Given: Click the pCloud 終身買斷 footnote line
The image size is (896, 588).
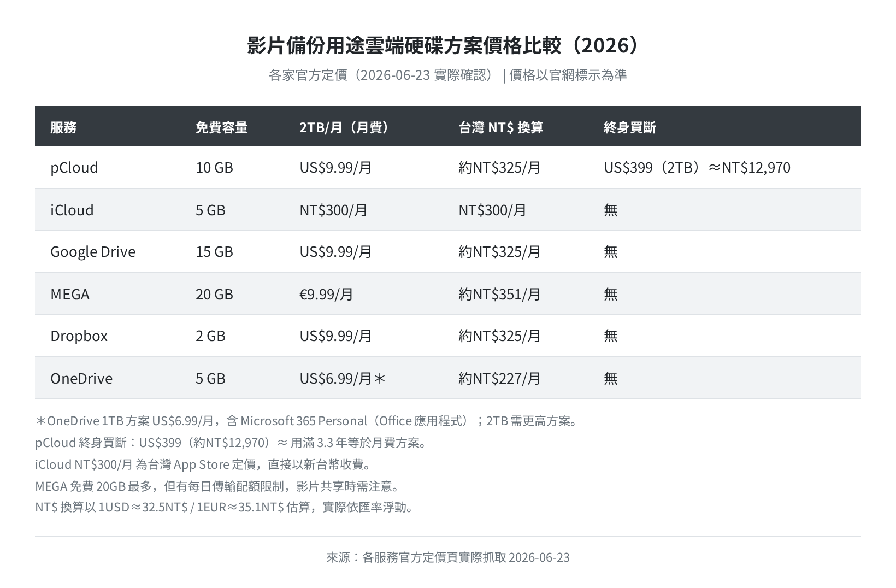Looking at the screenshot, I should click(x=231, y=443).
